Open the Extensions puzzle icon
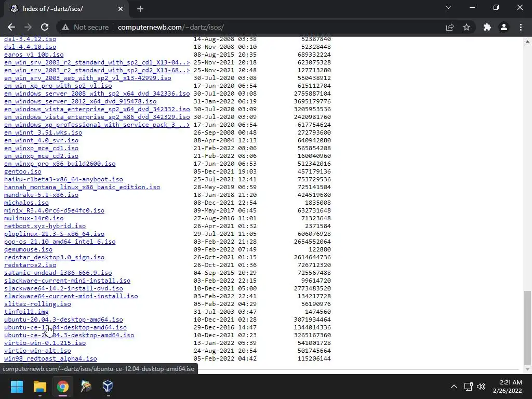This screenshot has width=532, height=399. (487, 27)
